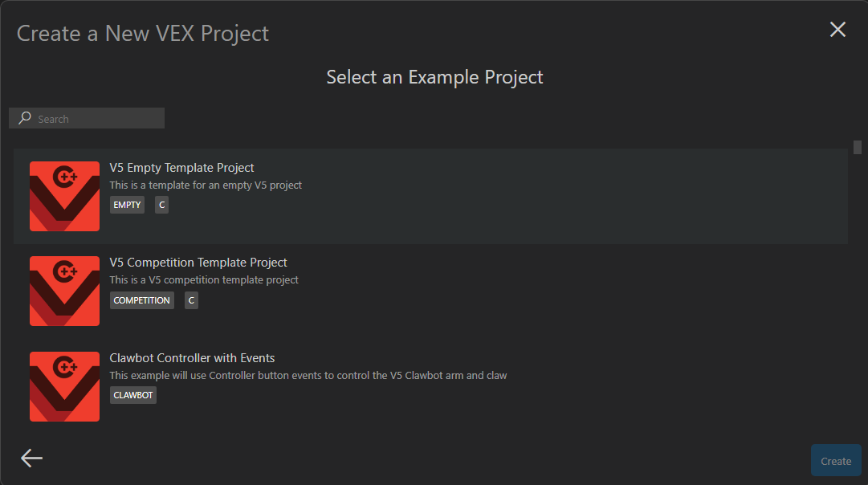The height and width of the screenshot is (485, 868).
Task: Click the V5 Competition Template Project logo icon
Action: (64, 291)
